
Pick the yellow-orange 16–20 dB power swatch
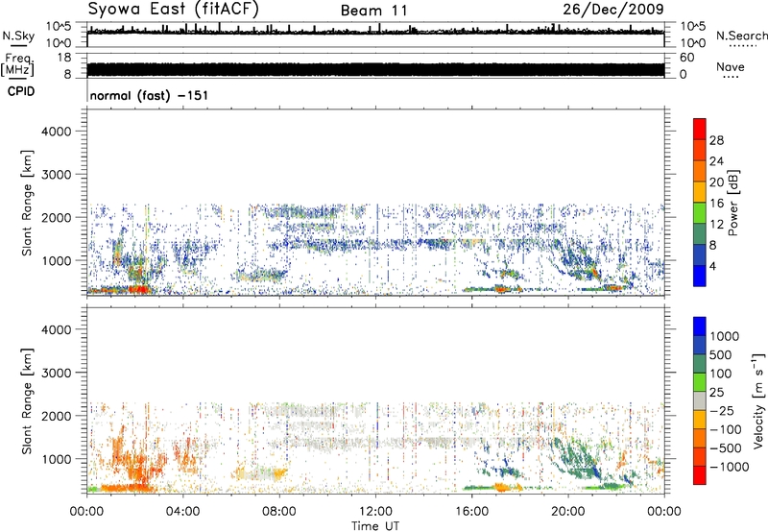[x=700, y=191]
